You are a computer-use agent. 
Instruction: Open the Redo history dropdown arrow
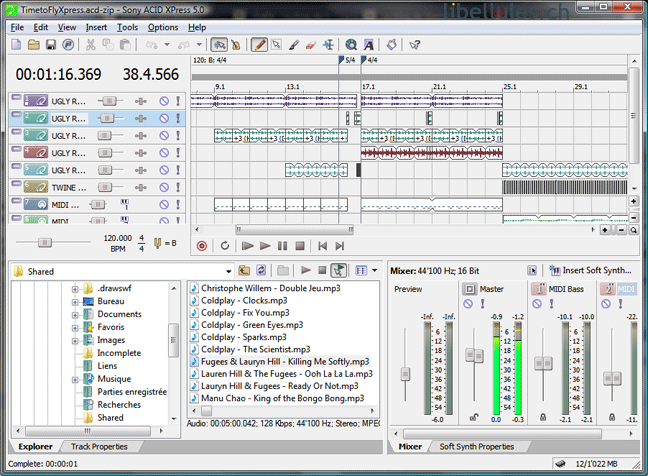pos(199,45)
